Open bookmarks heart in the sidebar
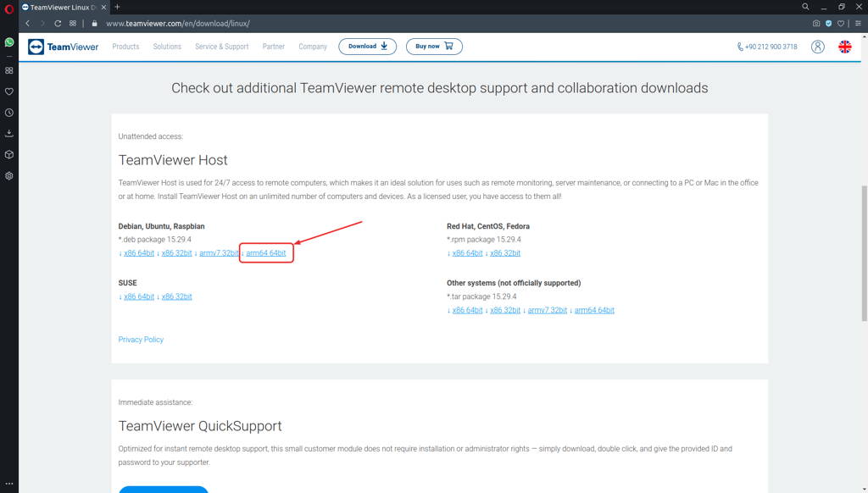The image size is (868, 493). click(x=8, y=91)
